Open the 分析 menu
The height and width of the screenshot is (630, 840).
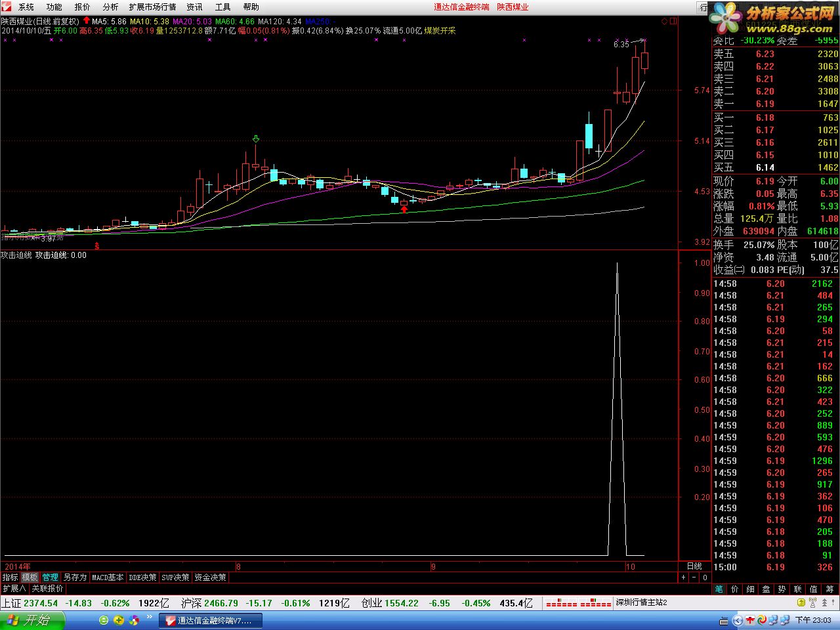(111, 7)
